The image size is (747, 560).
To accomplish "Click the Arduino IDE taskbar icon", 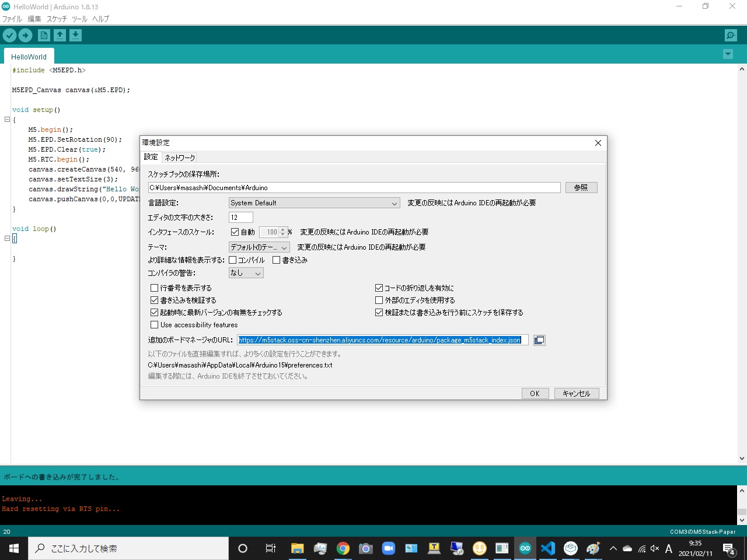I will tap(525, 548).
